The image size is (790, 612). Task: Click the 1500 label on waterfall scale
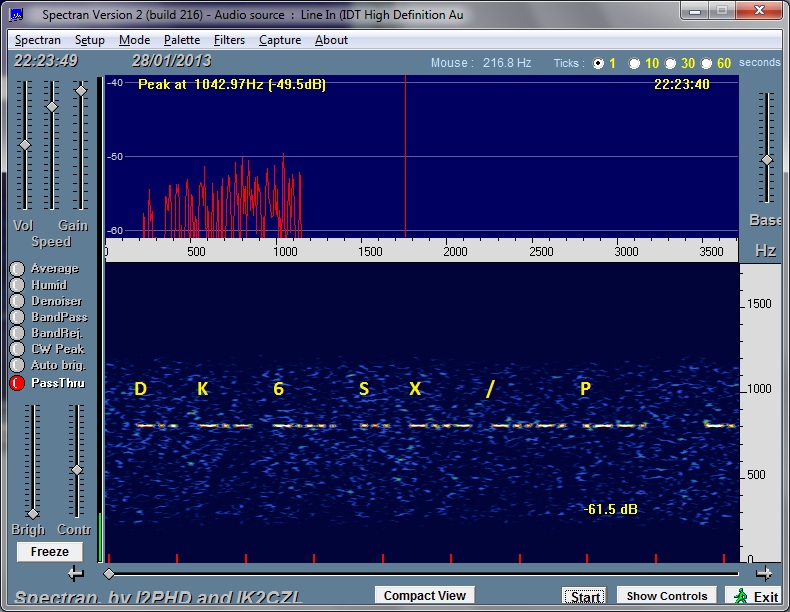(759, 304)
